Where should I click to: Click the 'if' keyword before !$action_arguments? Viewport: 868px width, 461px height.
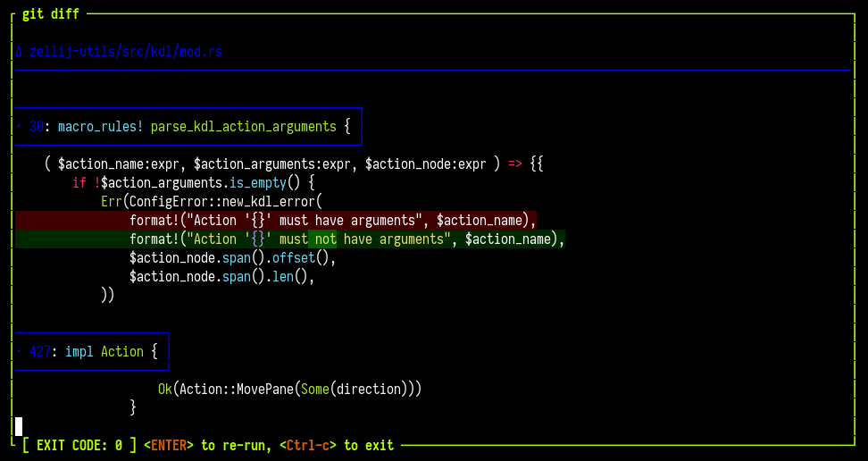pyautogui.click(x=79, y=183)
